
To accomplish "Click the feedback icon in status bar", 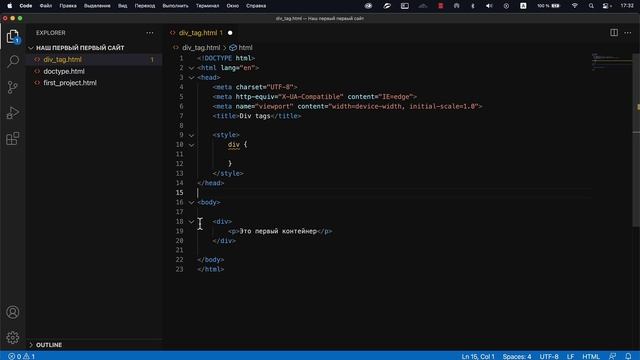I will (613, 356).
